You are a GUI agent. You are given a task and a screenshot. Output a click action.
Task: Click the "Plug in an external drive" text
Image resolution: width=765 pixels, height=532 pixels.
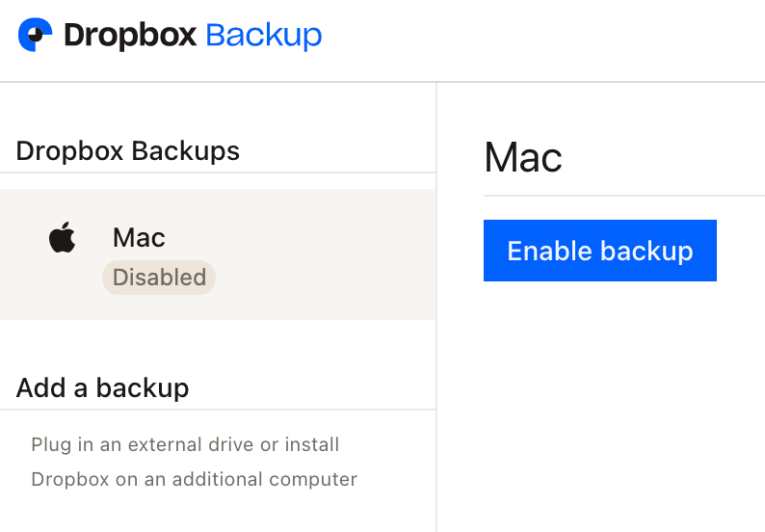coord(185,445)
